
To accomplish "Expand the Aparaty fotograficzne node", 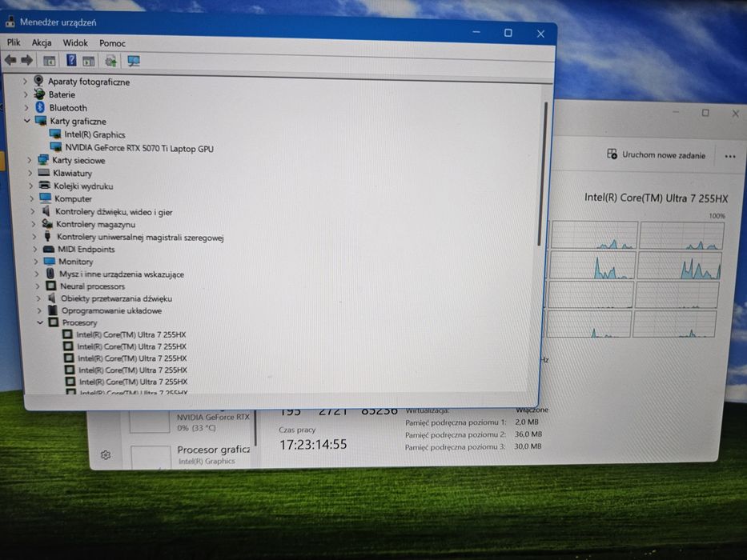I will 25,82.
